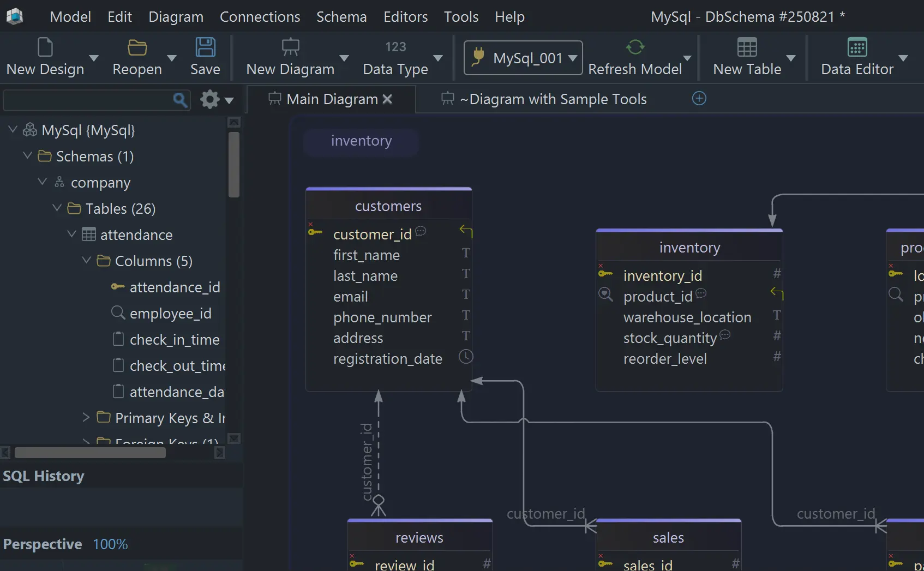The width and height of the screenshot is (924, 571).
Task: Click the comment bubble next to stock_quantity
Action: tap(725, 334)
